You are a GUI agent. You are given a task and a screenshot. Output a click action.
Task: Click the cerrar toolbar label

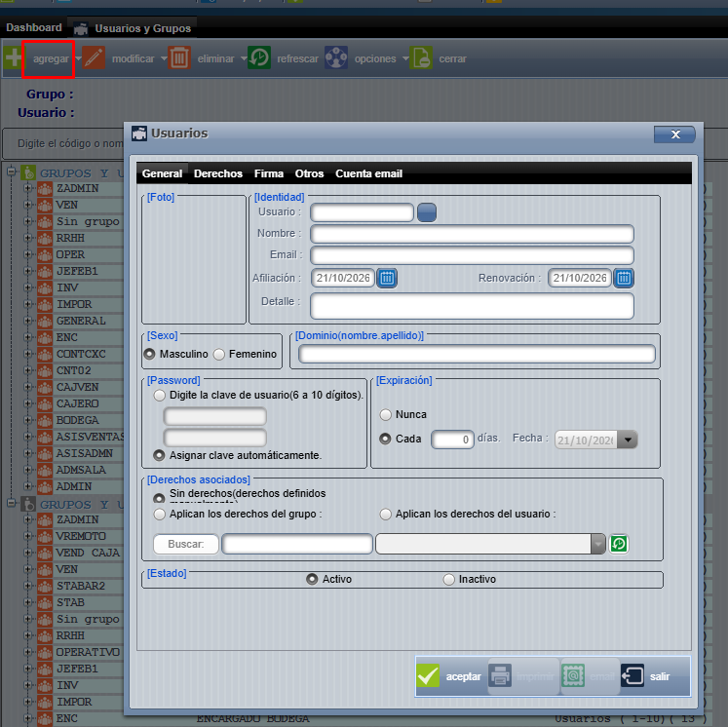click(x=452, y=58)
